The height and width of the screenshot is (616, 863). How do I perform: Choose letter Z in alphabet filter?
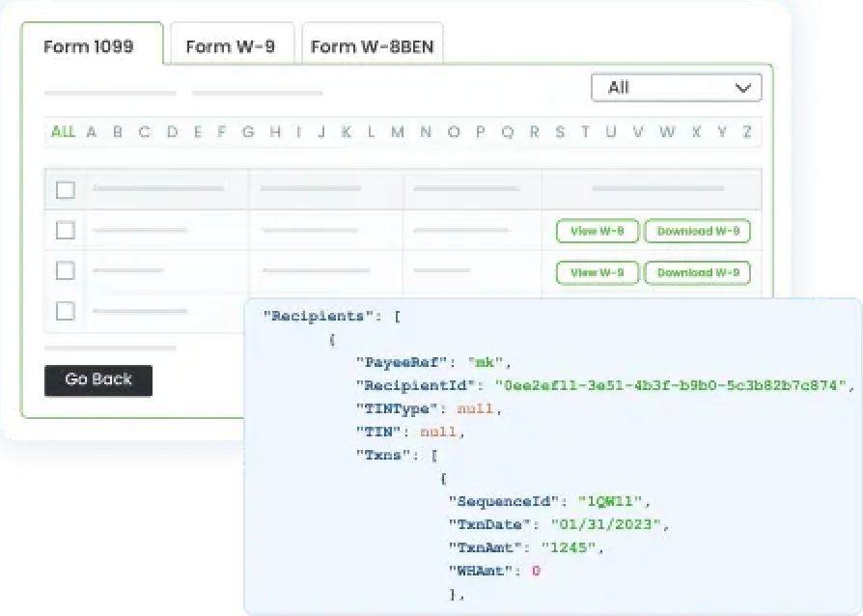[747, 132]
